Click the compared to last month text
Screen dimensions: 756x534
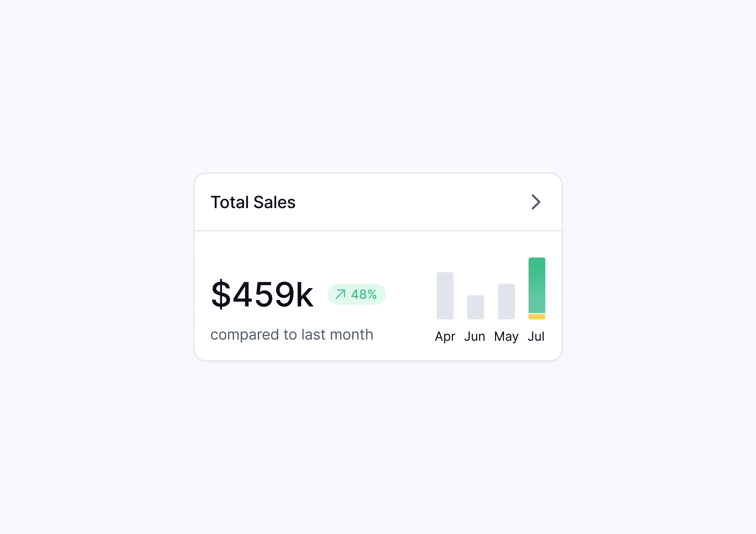(x=292, y=335)
